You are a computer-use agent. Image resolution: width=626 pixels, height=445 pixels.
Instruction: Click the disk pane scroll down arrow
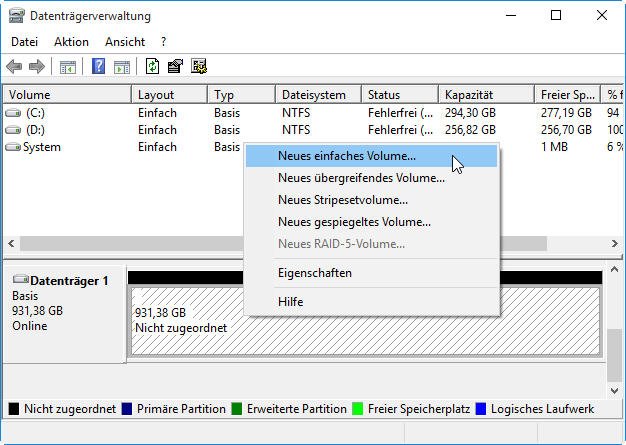614,391
